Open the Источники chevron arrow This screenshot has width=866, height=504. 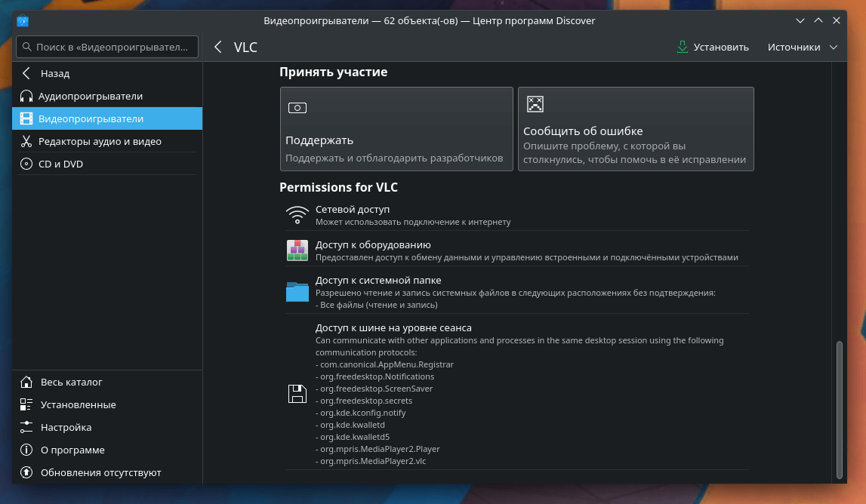click(x=834, y=47)
